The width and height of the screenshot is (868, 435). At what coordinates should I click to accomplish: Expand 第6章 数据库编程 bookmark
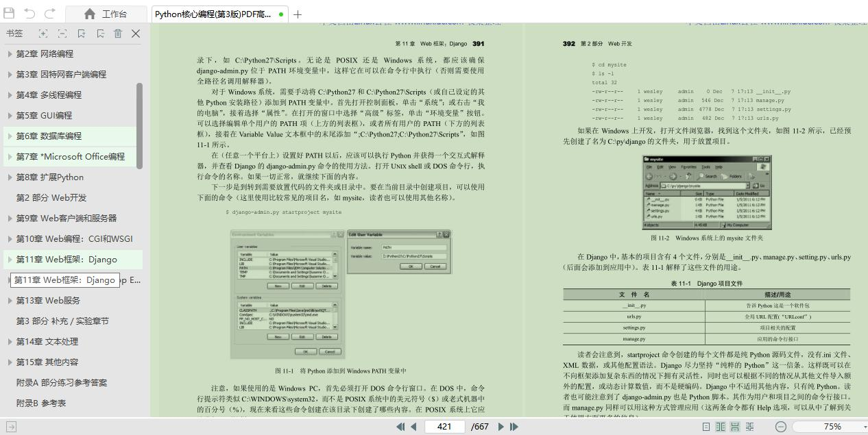pos(10,136)
